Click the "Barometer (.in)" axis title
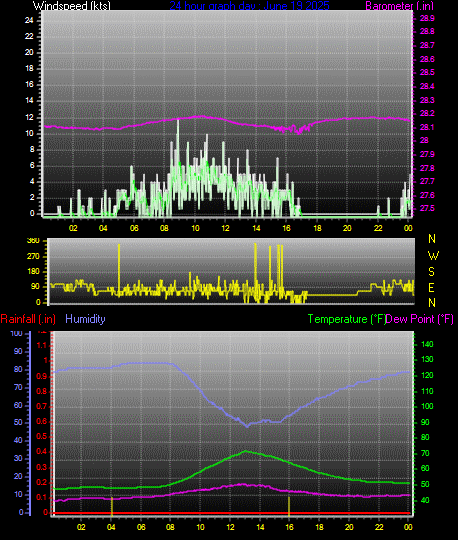458x540 pixels. pos(399,6)
